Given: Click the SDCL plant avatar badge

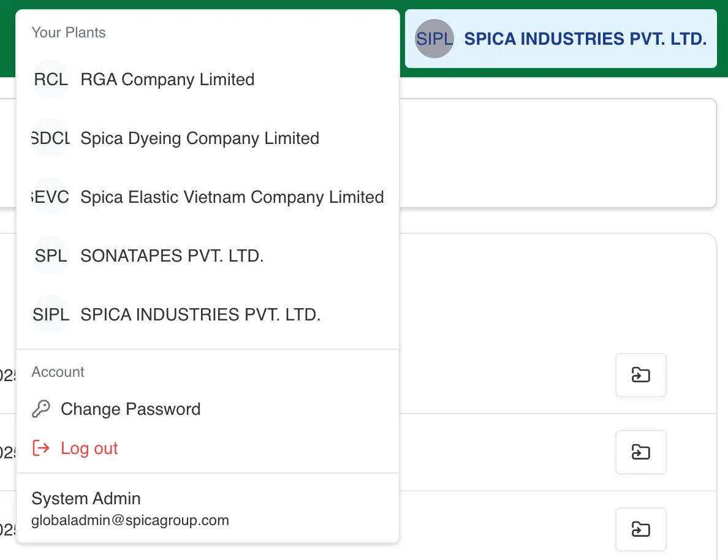Looking at the screenshot, I should [51, 138].
